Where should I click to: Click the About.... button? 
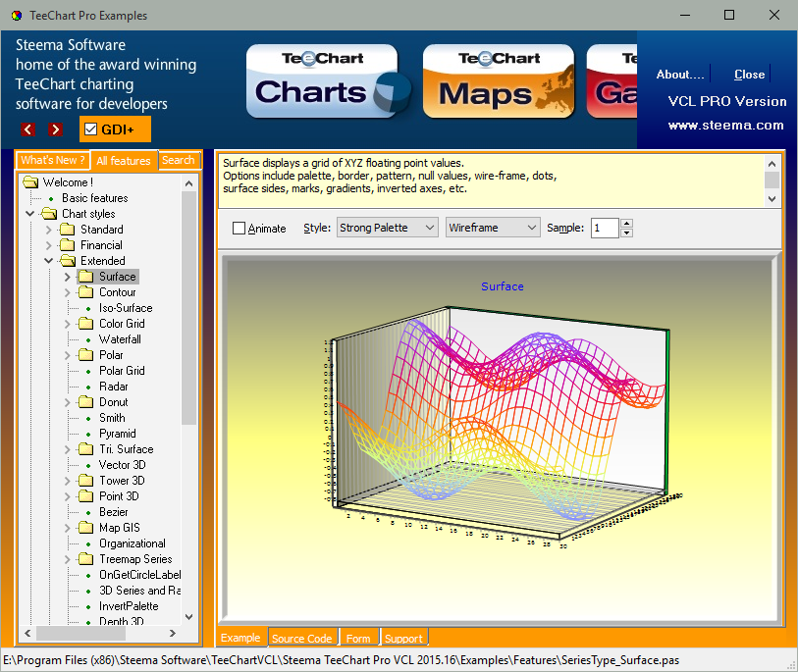coord(680,75)
